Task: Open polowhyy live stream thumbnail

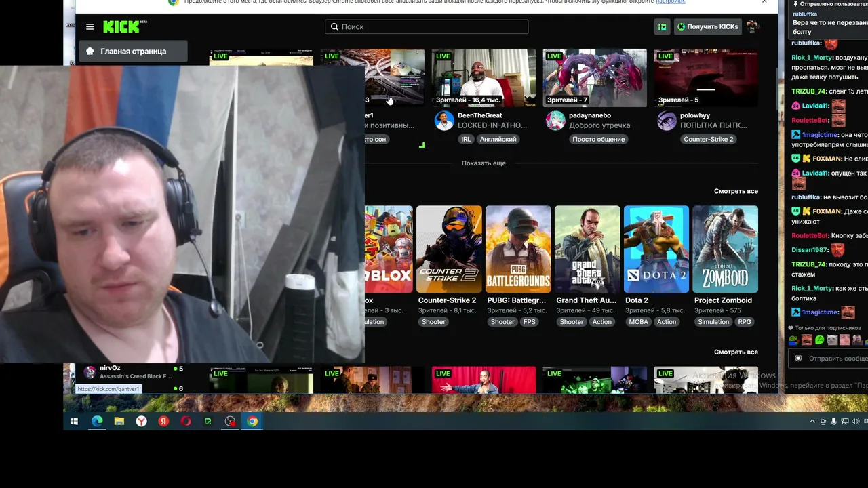Action: [x=706, y=78]
